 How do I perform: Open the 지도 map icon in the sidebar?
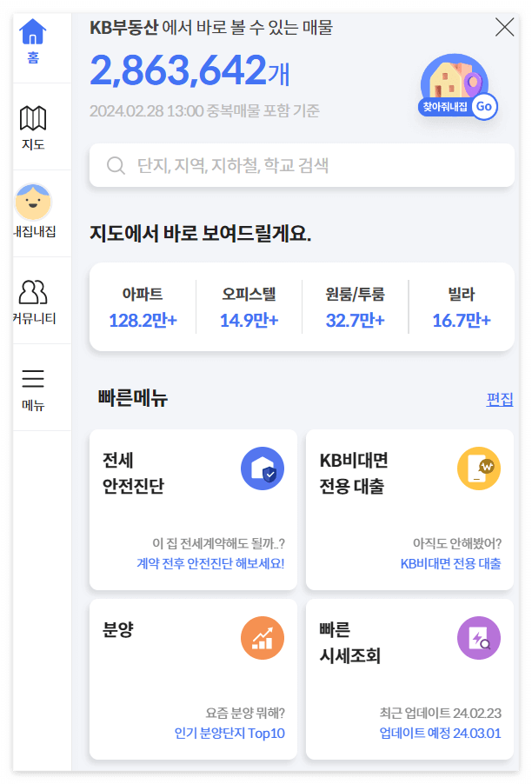[x=33, y=119]
